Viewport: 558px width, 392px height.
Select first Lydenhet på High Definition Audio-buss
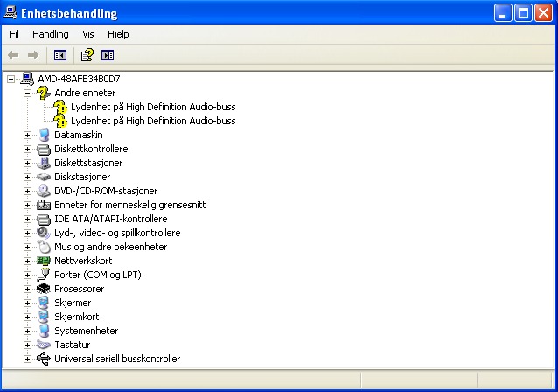tap(153, 107)
